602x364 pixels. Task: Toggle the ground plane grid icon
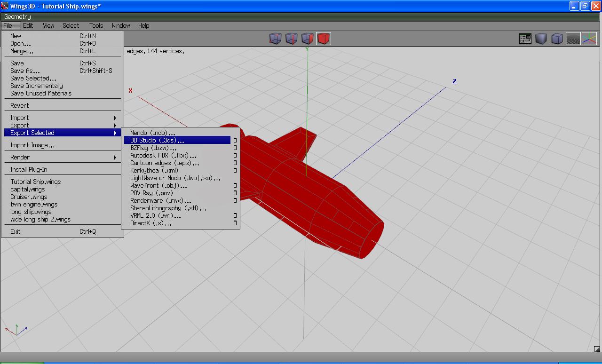[573, 39]
